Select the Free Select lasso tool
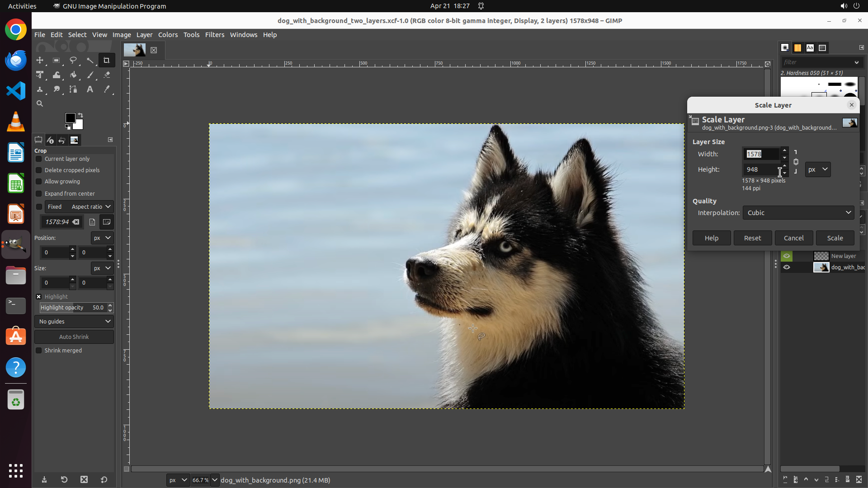Screen dimensions: 868x488 click(73, 60)
